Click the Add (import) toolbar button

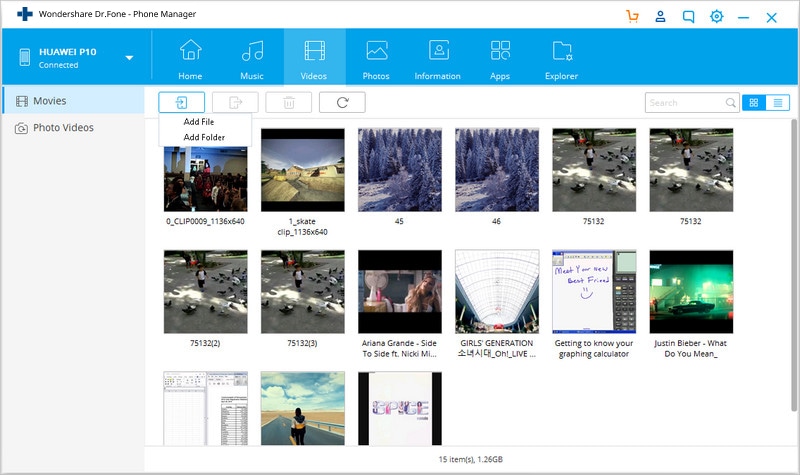(x=182, y=103)
